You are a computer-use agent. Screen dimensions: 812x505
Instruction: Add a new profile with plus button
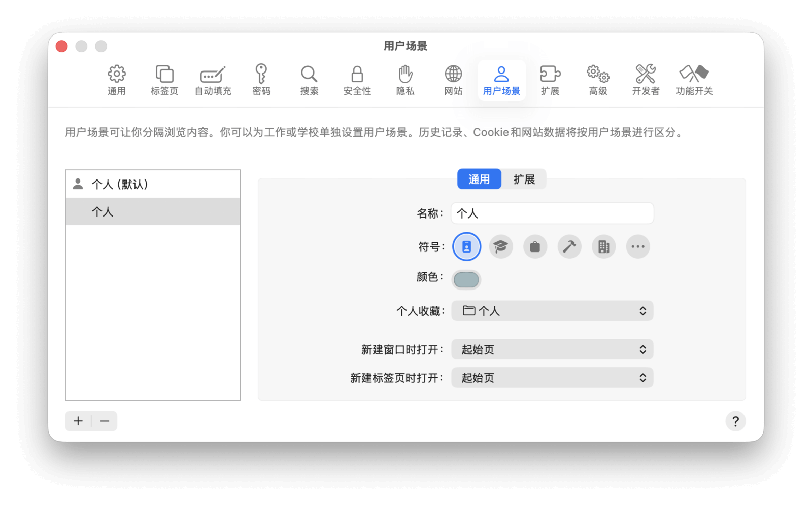click(x=78, y=421)
